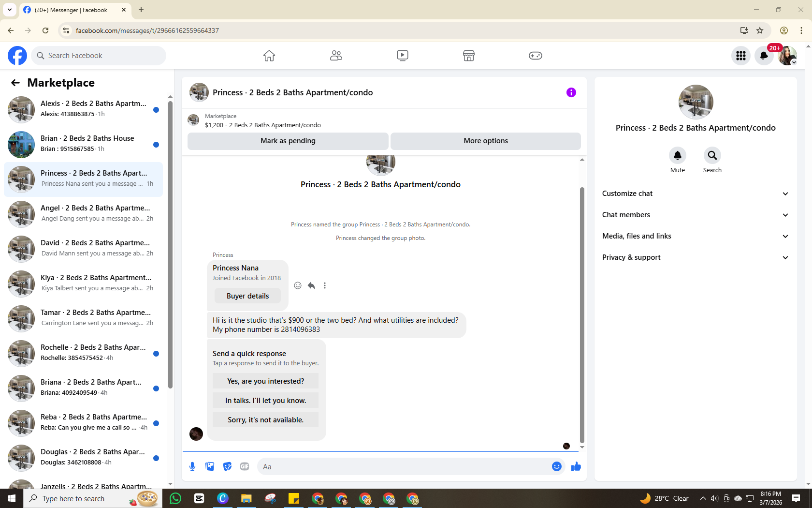
Task: Click the More options button
Action: pos(486,141)
